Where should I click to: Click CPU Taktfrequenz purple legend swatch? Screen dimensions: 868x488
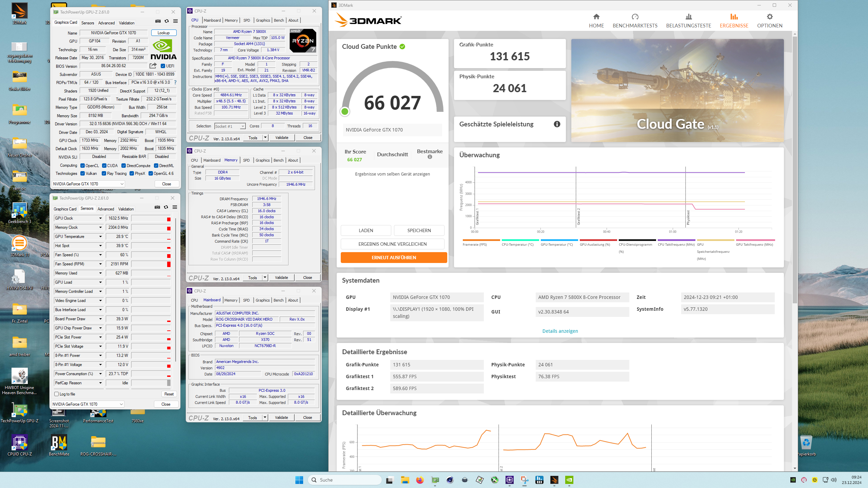coord(676,240)
